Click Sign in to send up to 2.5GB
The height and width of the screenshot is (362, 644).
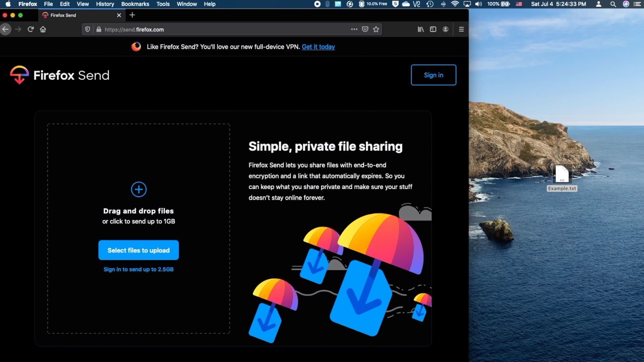coord(139,269)
